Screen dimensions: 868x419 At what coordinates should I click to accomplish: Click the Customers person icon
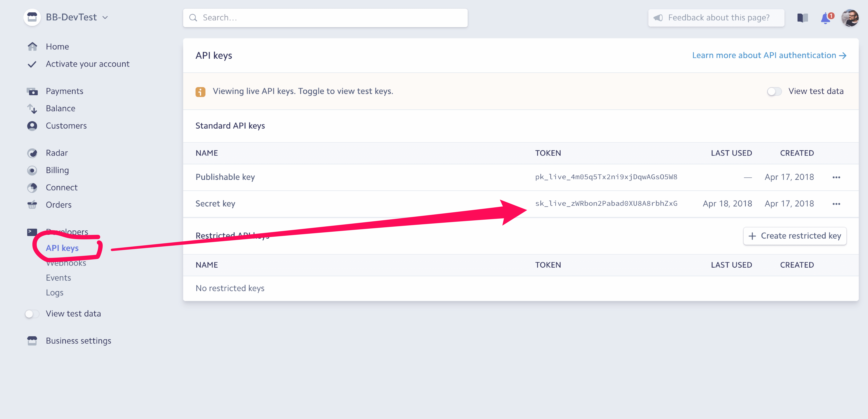coord(32,126)
